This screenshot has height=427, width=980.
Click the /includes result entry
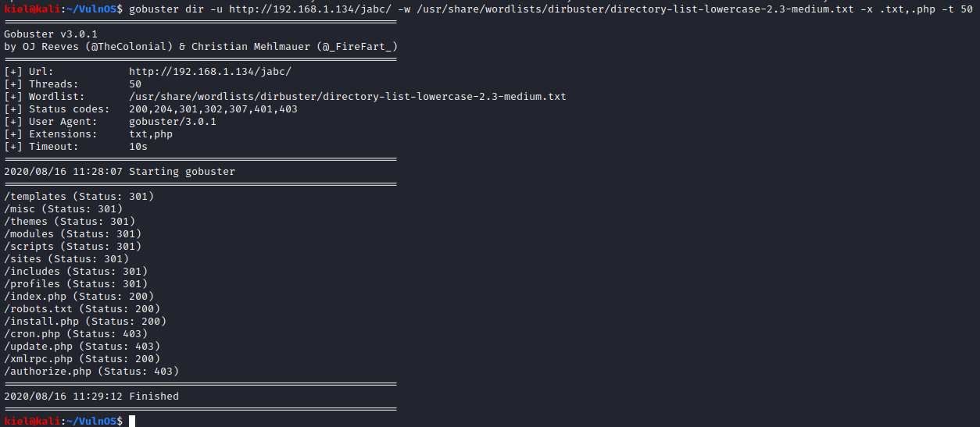click(x=76, y=272)
